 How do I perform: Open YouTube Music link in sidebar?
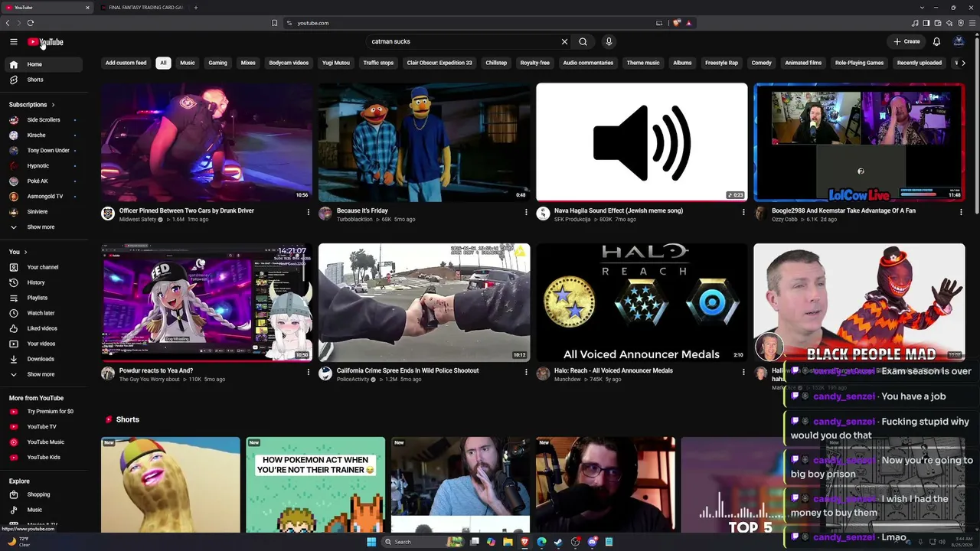[43, 442]
